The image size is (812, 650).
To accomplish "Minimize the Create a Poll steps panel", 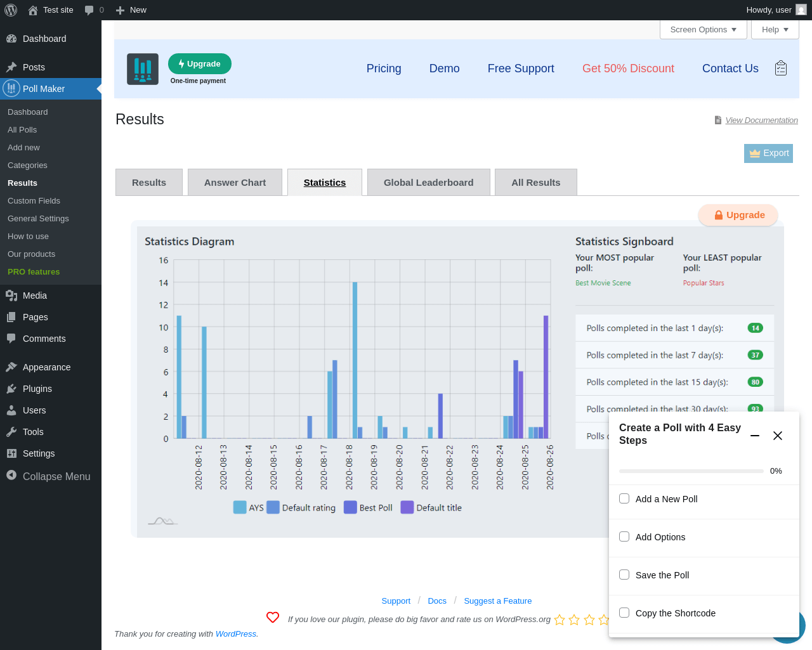I will click(755, 436).
